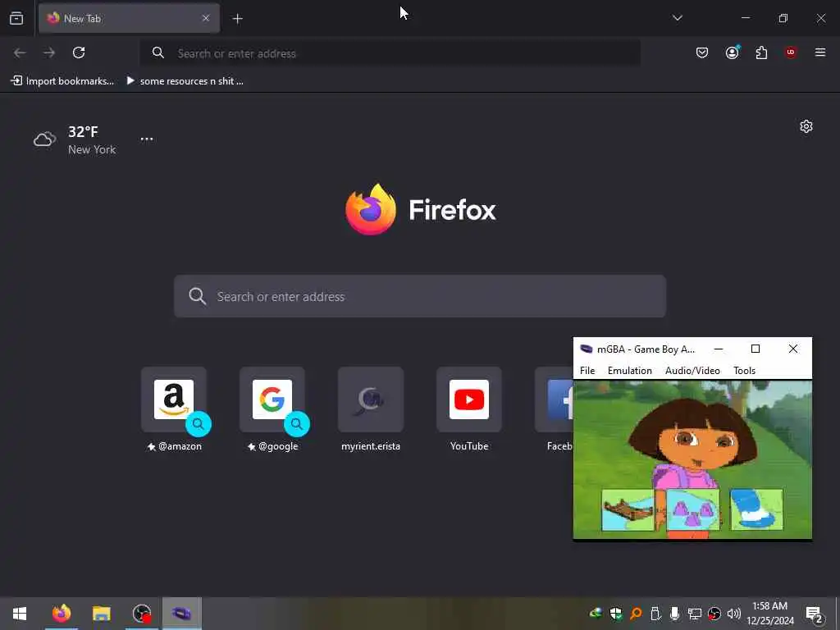The width and height of the screenshot is (840, 630).
Task: Switch to mGBA in the taskbar
Action: 181,614
